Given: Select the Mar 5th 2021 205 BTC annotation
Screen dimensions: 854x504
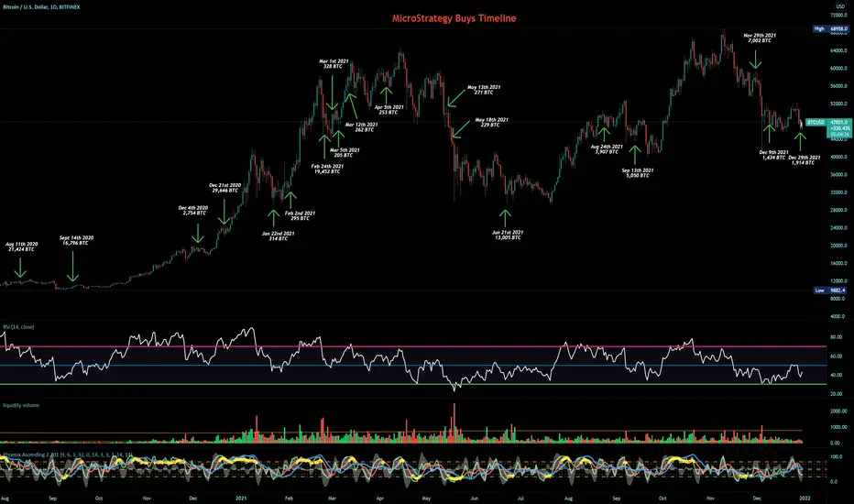Looking at the screenshot, I should pyautogui.click(x=345, y=152).
